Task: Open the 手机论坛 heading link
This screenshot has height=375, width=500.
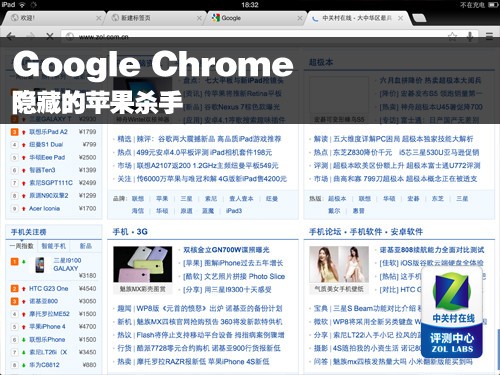Action: [325, 232]
